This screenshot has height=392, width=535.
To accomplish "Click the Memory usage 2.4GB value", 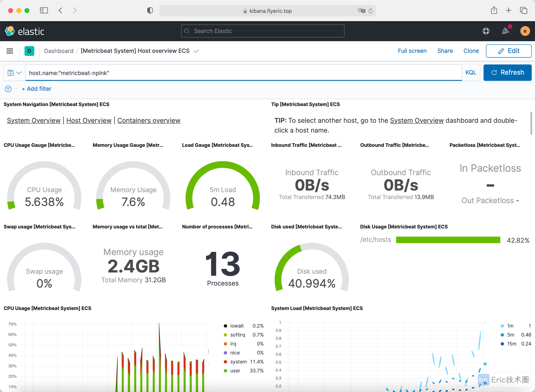I will coord(133,266).
